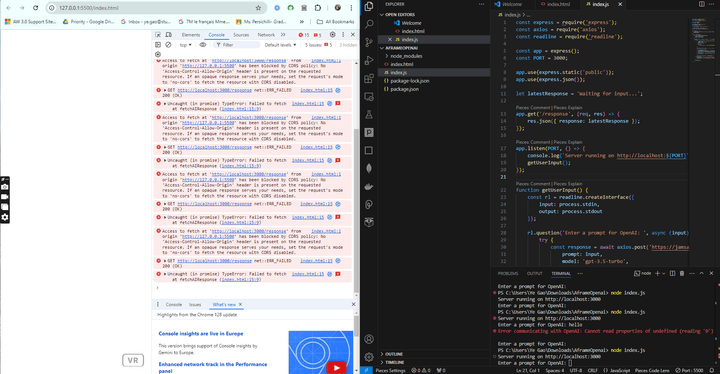Image resolution: width=720 pixels, height=374 pixels.
Task: Reload the Chrome page
Action: 35,8
